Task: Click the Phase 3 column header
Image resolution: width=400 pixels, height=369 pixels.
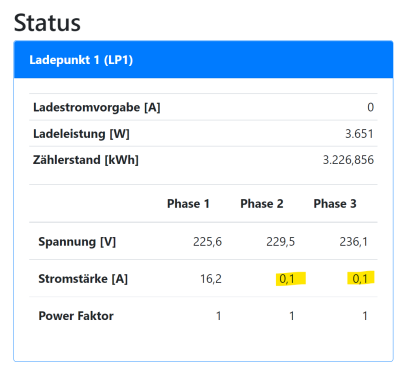Action: coord(335,203)
